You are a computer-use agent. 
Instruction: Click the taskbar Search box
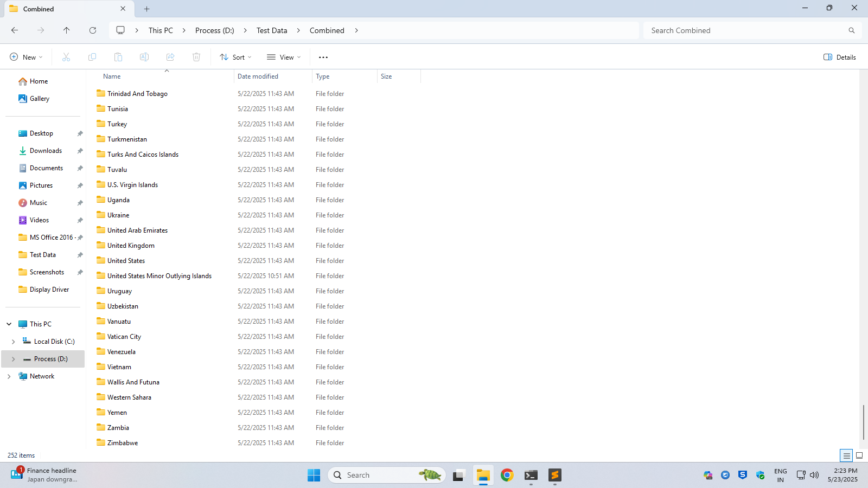[x=387, y=475]
